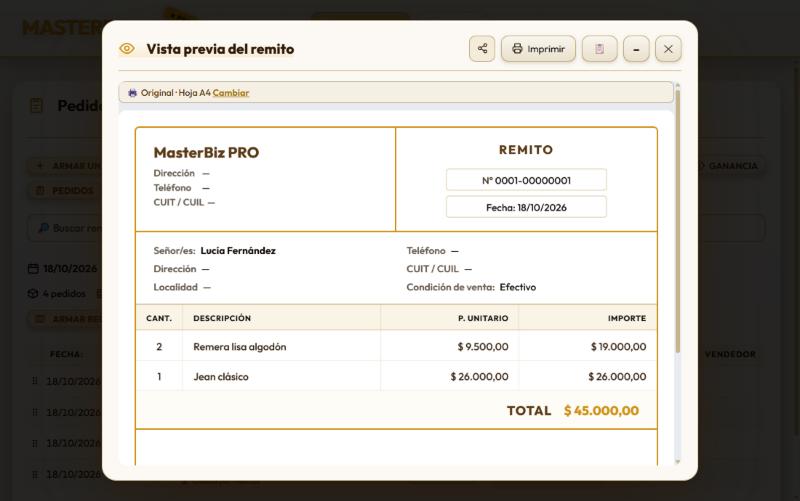Click the Jean clásico unit price $ 26.000,00
Viewport: 800px width, 501px height.
click(479, 377)
